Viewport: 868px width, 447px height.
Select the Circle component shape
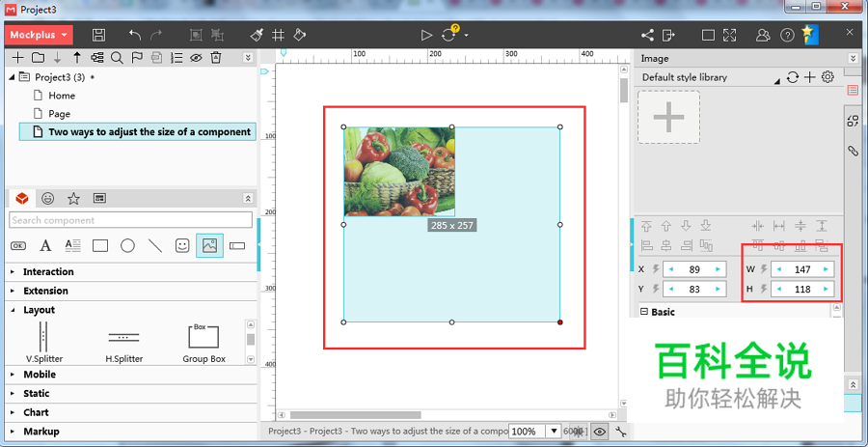(x=127, y=246)
